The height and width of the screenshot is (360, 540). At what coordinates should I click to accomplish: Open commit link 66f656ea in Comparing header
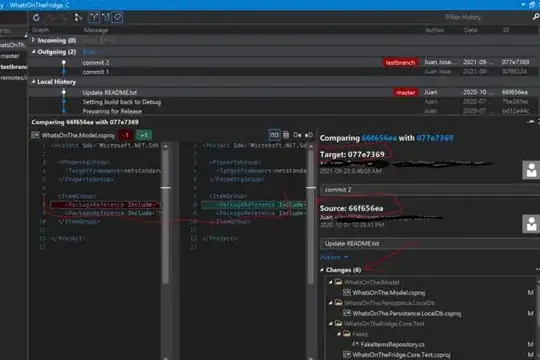(x=379, y=138)
